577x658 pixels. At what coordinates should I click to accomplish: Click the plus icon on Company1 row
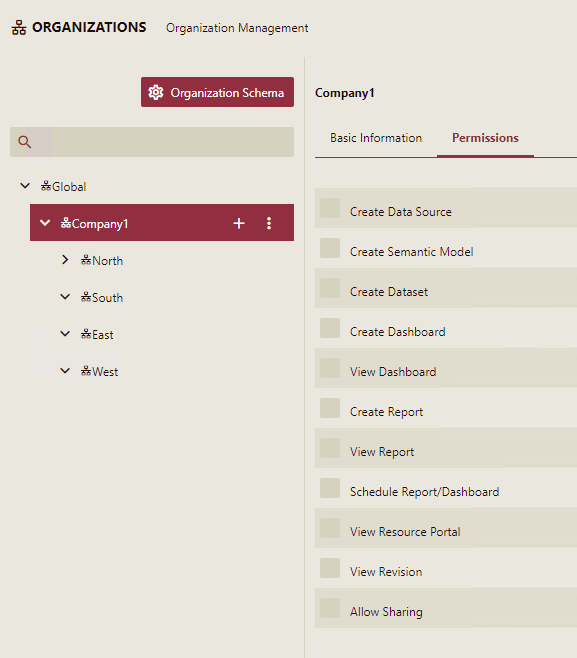(239, 223)
